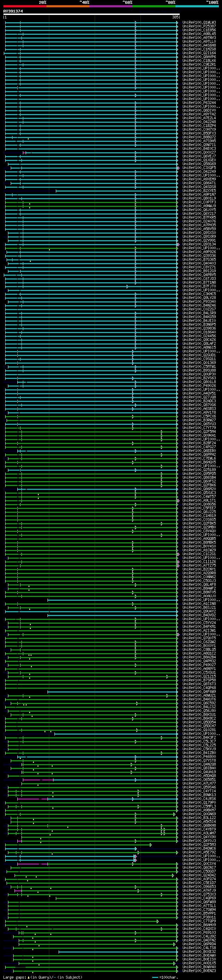222x980 pixels.
Task: Open the UniRef100_Q01369 entry
Action: point(199,363)
